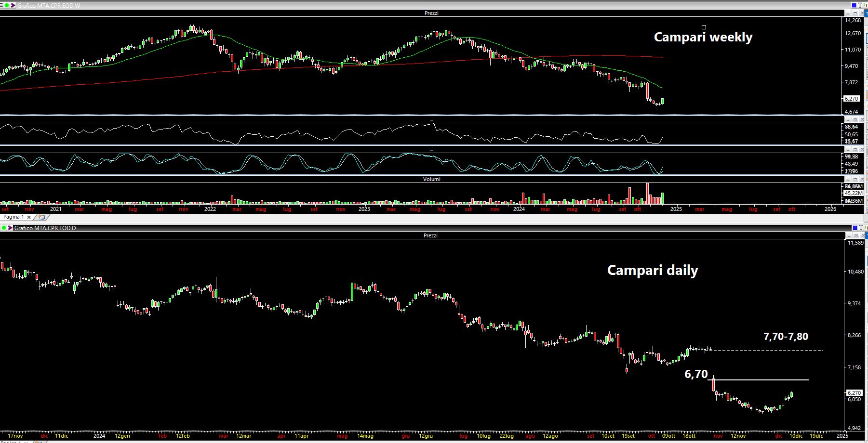
Task: Click 11,589 top price on daily axis
Action: (x=855, y=243)
